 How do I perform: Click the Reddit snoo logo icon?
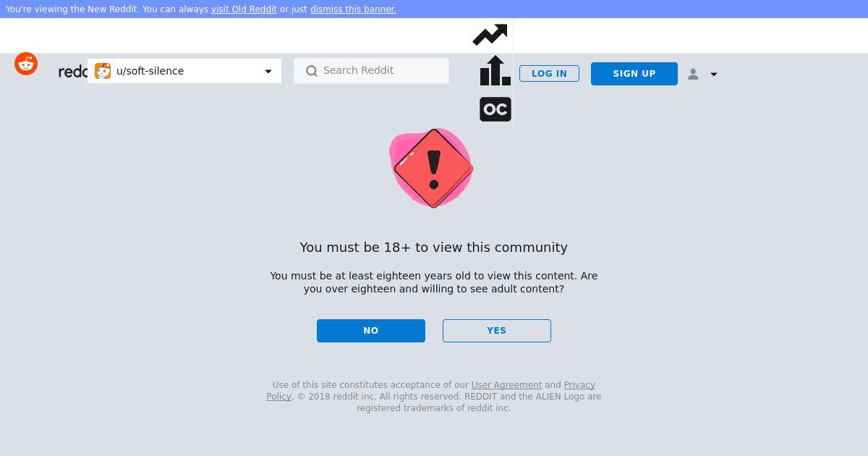(26, 64)
